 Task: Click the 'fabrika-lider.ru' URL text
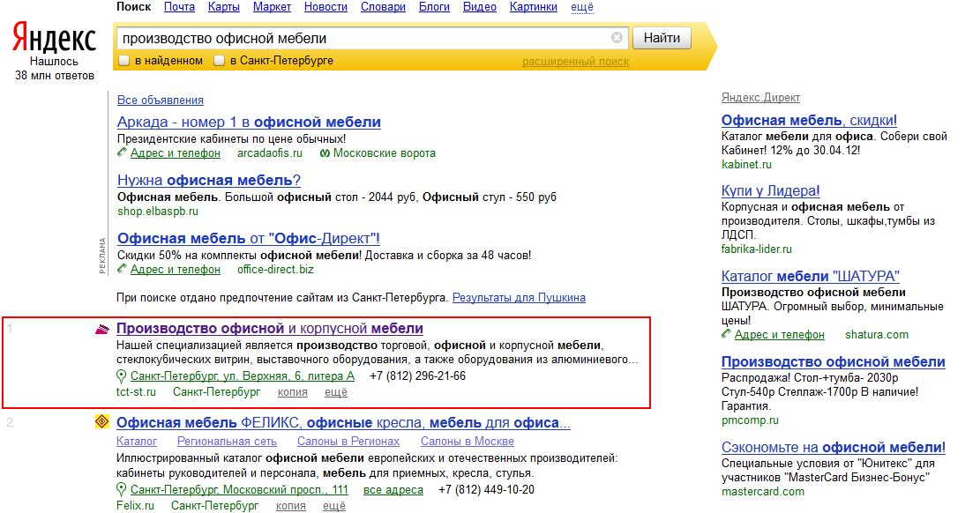click(756, 249)
